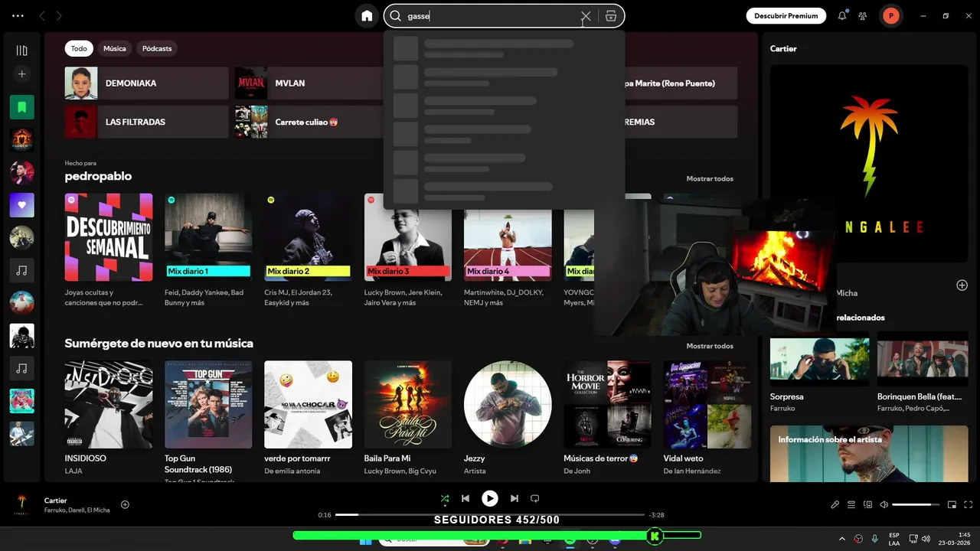Click Descubrir Premium button
980x551 pixels.
pos(786,15)
